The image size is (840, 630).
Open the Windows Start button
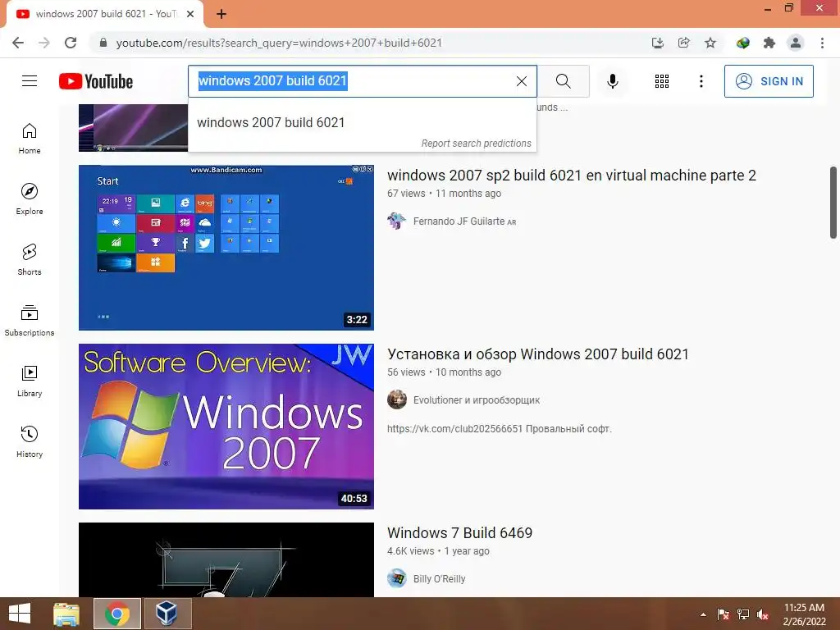pyautogui.click(x=20, y=614)
